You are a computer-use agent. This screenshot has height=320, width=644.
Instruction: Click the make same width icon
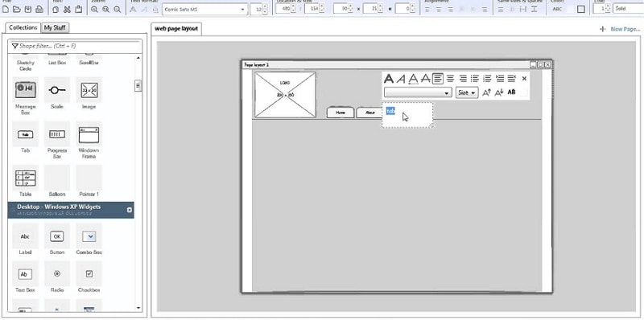click(501, 9)
